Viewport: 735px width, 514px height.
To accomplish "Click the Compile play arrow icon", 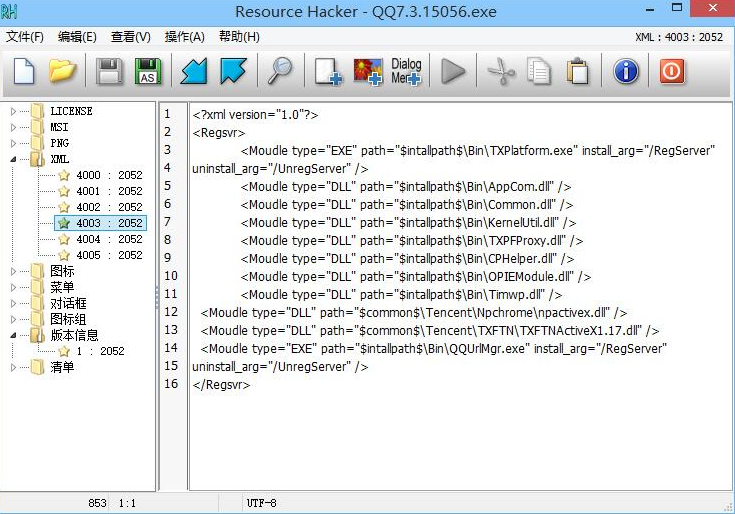I will [x=453, y=71].
